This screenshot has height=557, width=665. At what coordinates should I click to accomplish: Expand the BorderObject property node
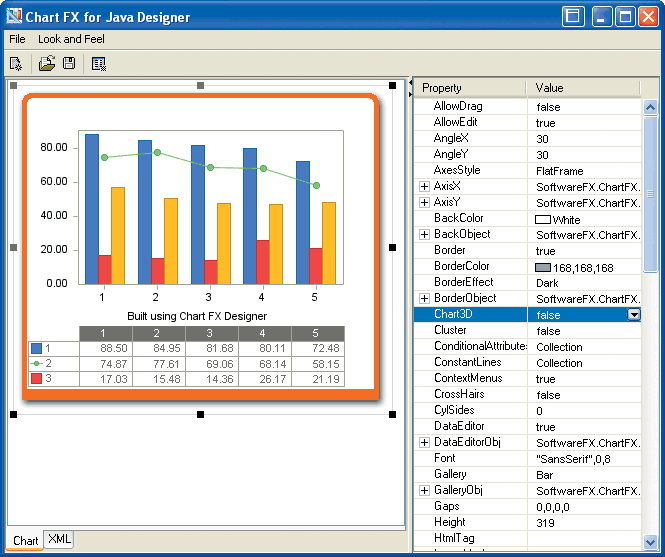[x=424, y=298]
